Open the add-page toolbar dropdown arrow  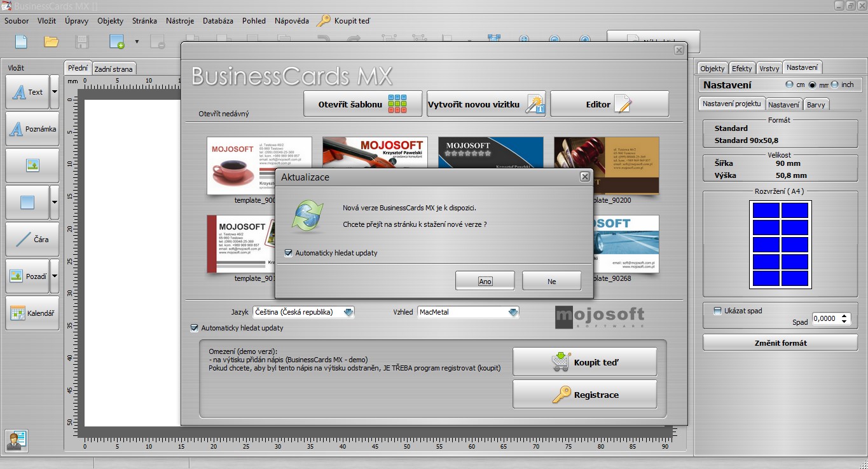[137, 43]
